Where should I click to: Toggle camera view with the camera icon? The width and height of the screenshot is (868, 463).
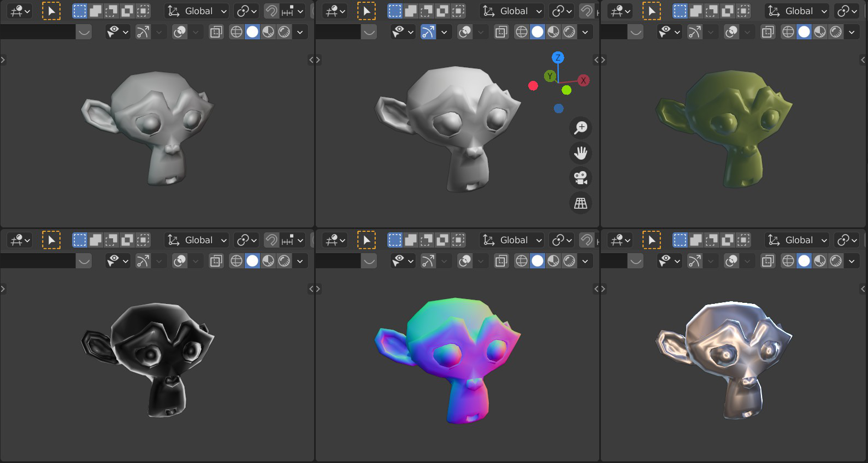pos(581,178)
